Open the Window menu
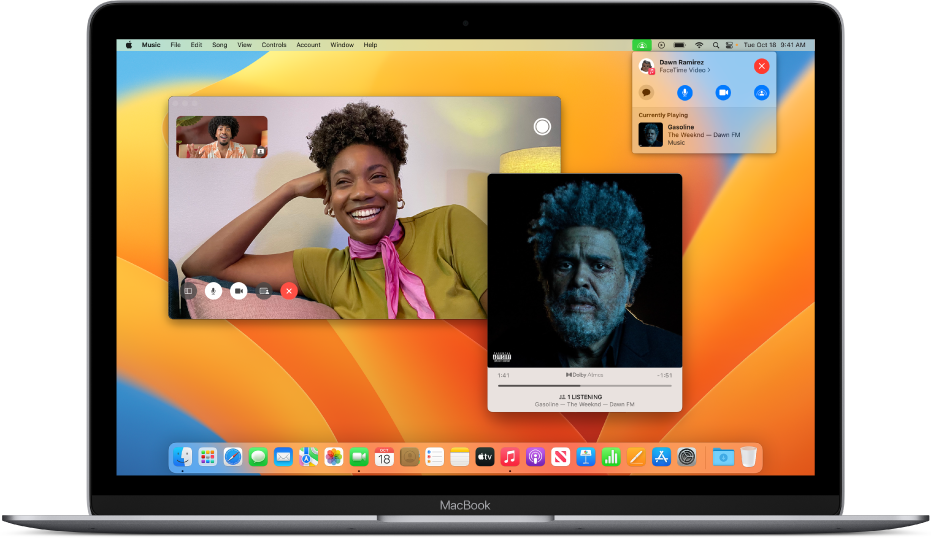This screenshot has height=548, width=932. 342,45
